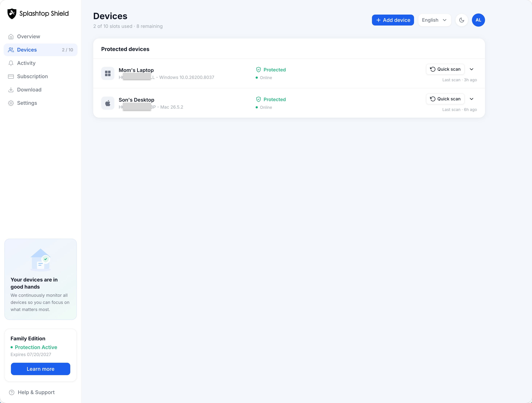Open the AL account avatar menu
Image resolution: width=532 pixels, height=403 pixels.
[478, 20]
